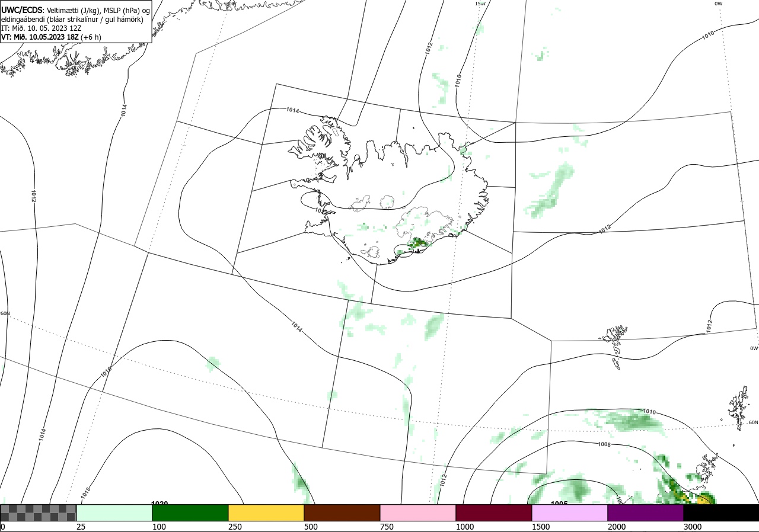Viewport: 759px width, 532px height.
Task: Click the legend tick label '1500'
Action: pyautogui.click(x=540, y=527)
